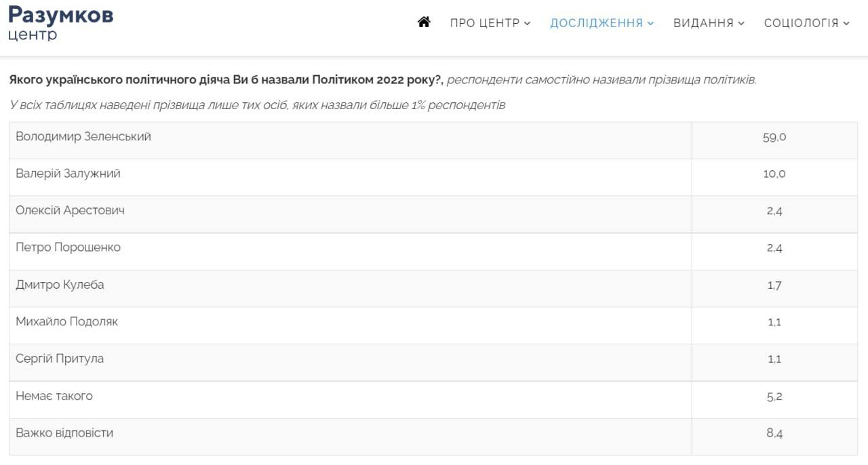Screen dimensions: 868x465
Task: Click the home icon in the navigation bar
Action: pos(425,21)
